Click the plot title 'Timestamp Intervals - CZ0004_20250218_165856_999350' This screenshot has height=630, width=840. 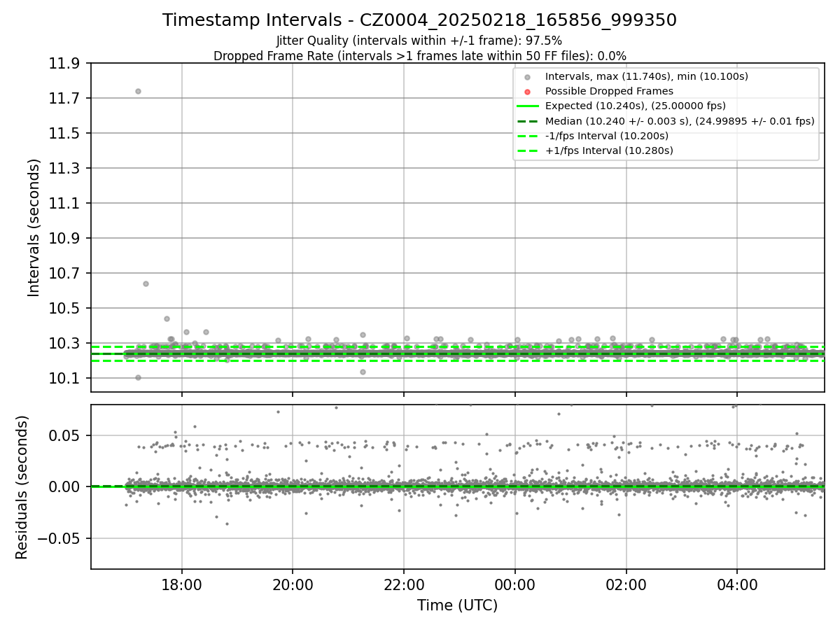coord(419,20)
